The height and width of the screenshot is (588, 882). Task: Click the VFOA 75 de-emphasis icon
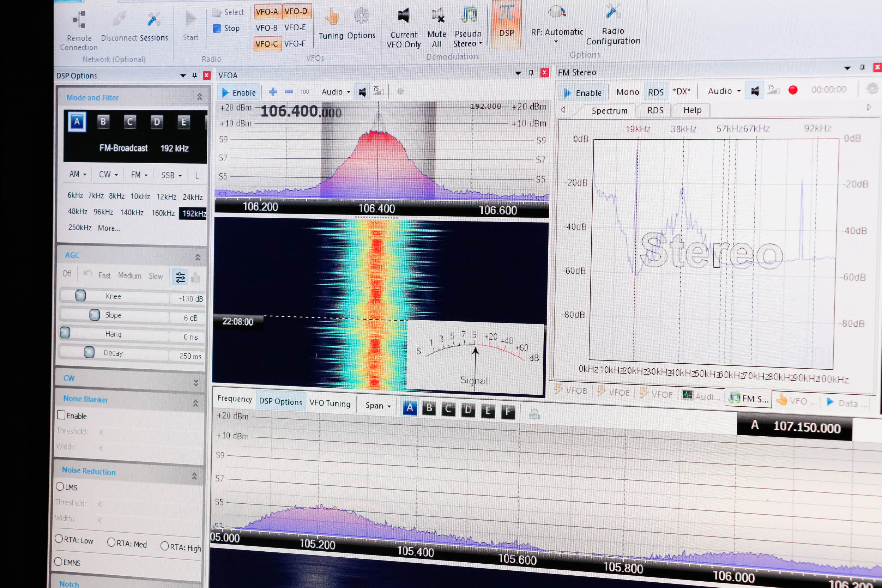tap(378, 91)
